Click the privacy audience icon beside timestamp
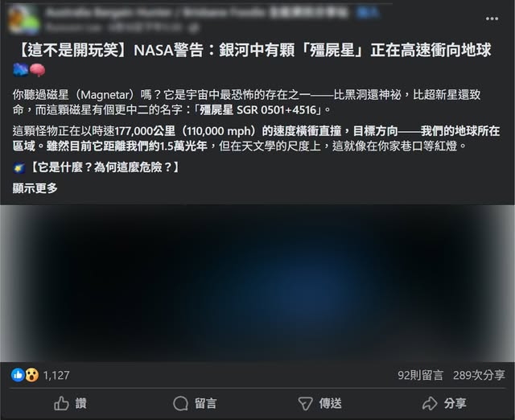 (x=194, y=28)
